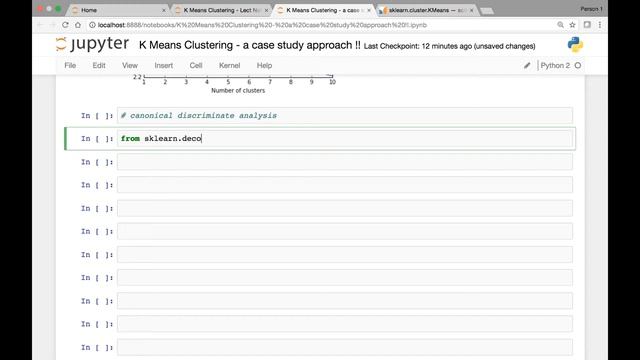Click the extension icon beside the star
640x360 pixels.
point(587,25)
